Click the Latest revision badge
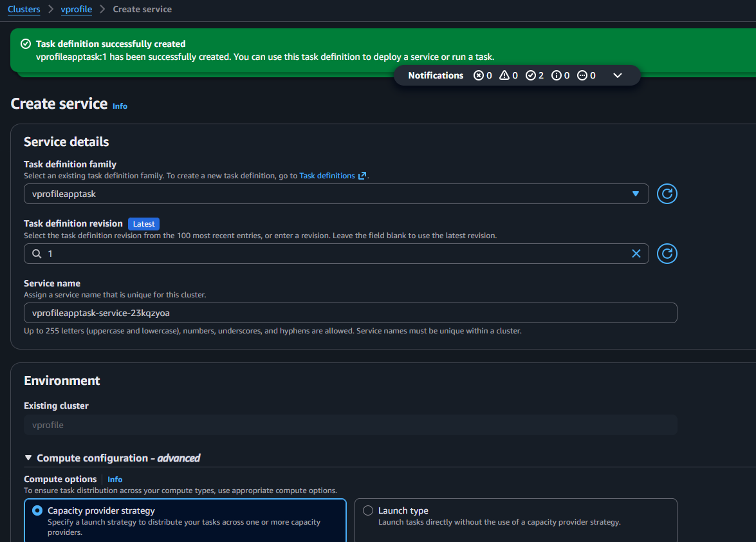 (x=143, y=224)
